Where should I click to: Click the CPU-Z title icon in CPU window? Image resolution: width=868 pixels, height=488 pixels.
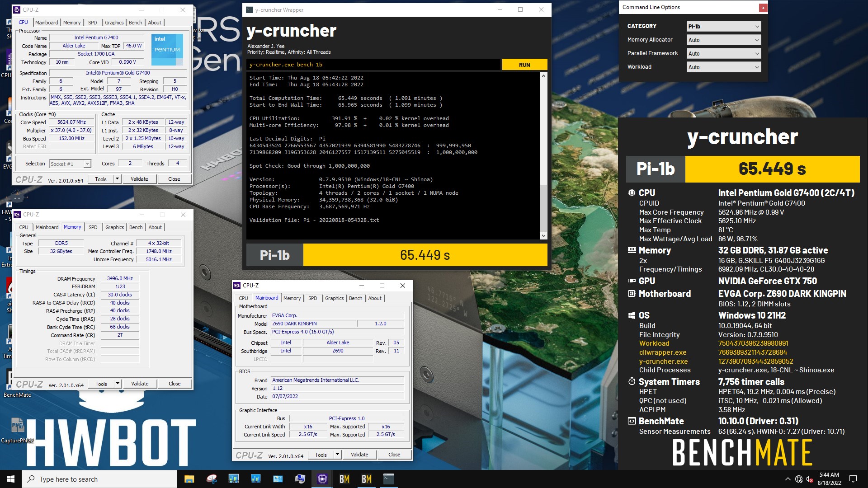click(17, 9)
